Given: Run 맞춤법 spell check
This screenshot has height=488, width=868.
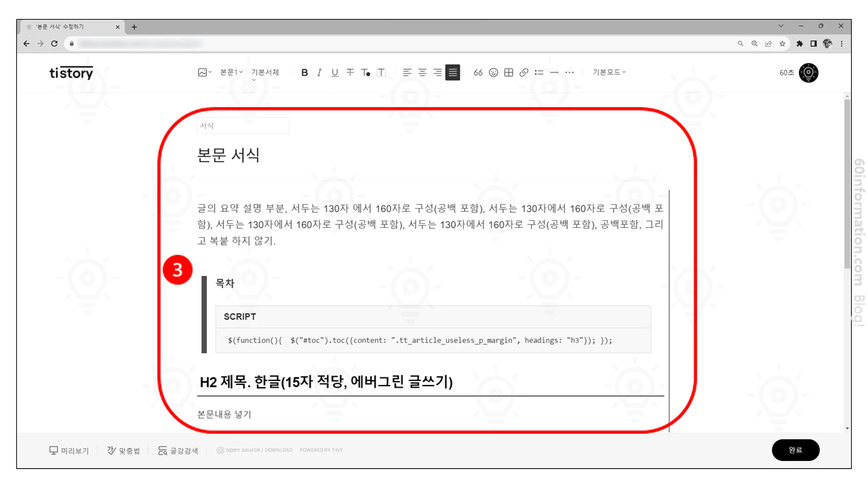Looking at the screenshot, I should (123, 451).
